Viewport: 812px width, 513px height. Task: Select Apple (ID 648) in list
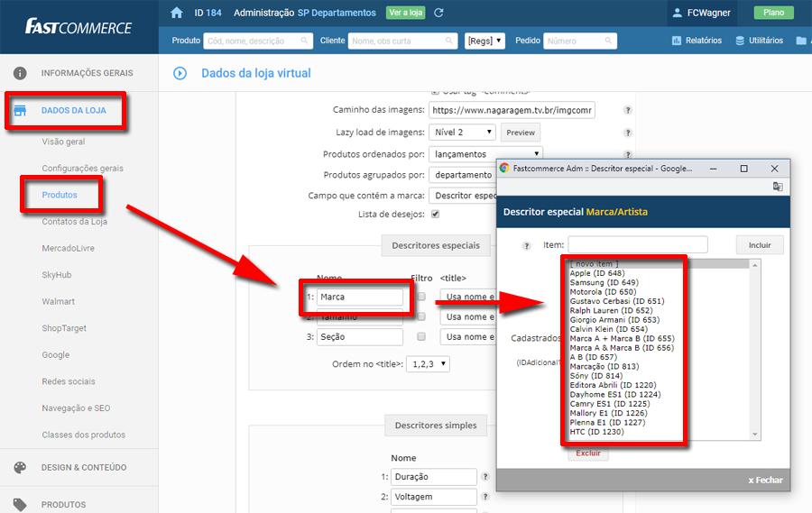(x=597, y=273)
